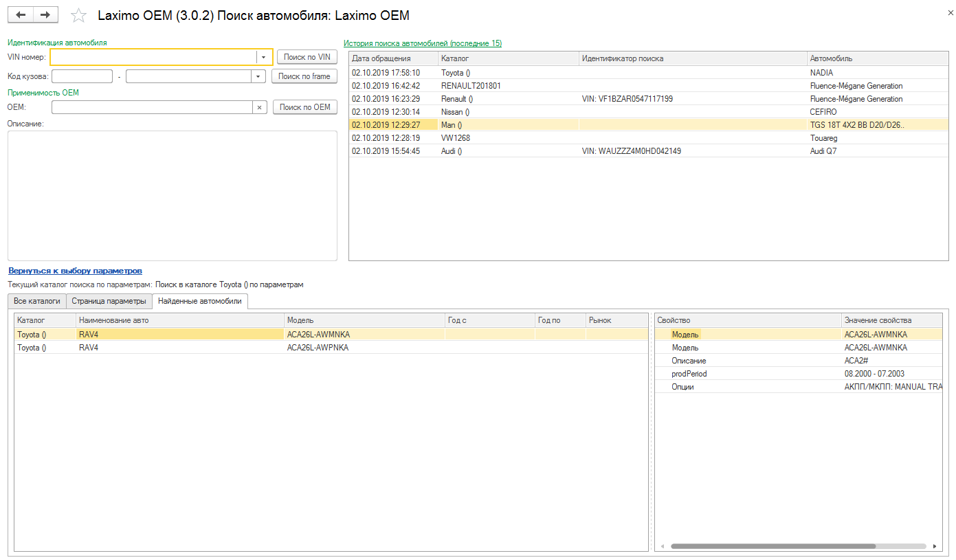Select the prodPeriod property row

[799, 374]
